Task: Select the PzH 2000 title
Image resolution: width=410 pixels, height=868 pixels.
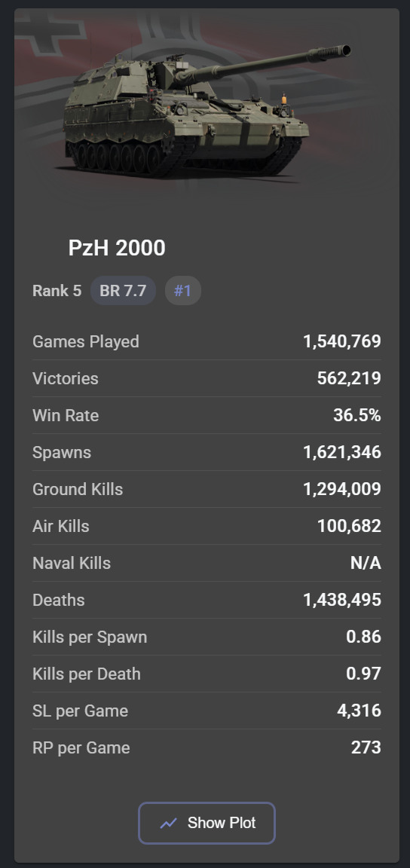Action: pos(117,247)
